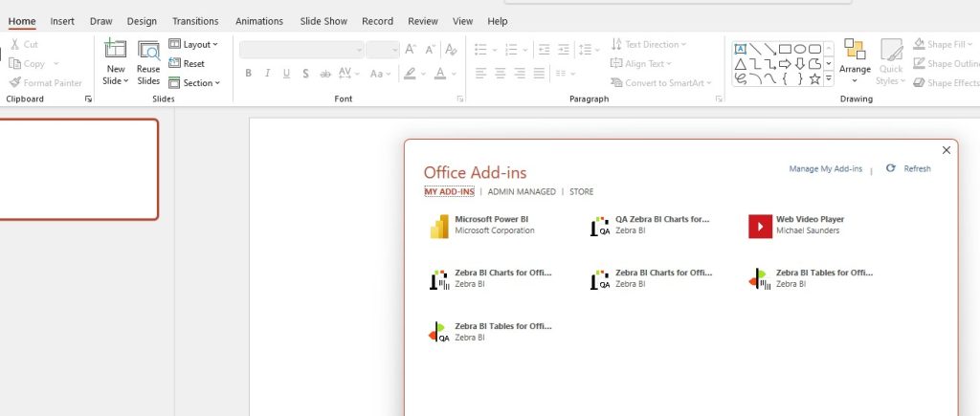The height and width of the screenshot is (416, 980).
Task: Open the Layout dropdown
Action: coord(193,44)
